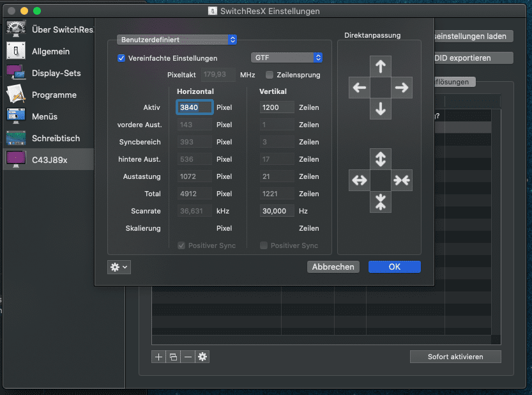Click the OK button

395,267
